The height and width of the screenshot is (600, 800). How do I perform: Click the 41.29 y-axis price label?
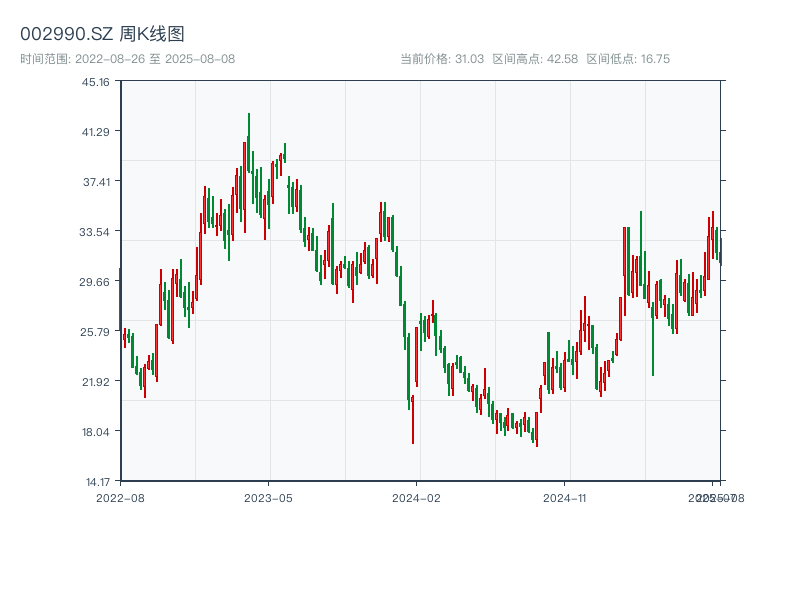(x=96, y=131)
